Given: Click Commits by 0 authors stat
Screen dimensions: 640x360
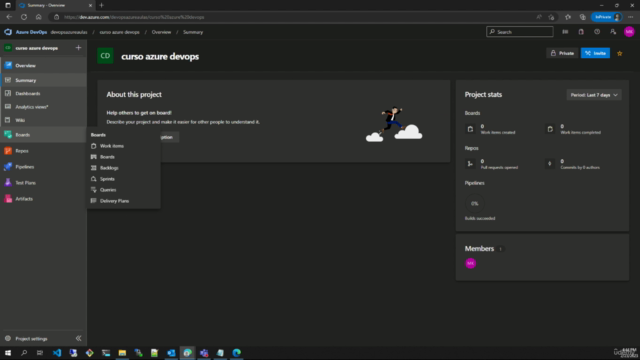Looking at the screenshot, I should pyautogui.click(x=573, y=164).
